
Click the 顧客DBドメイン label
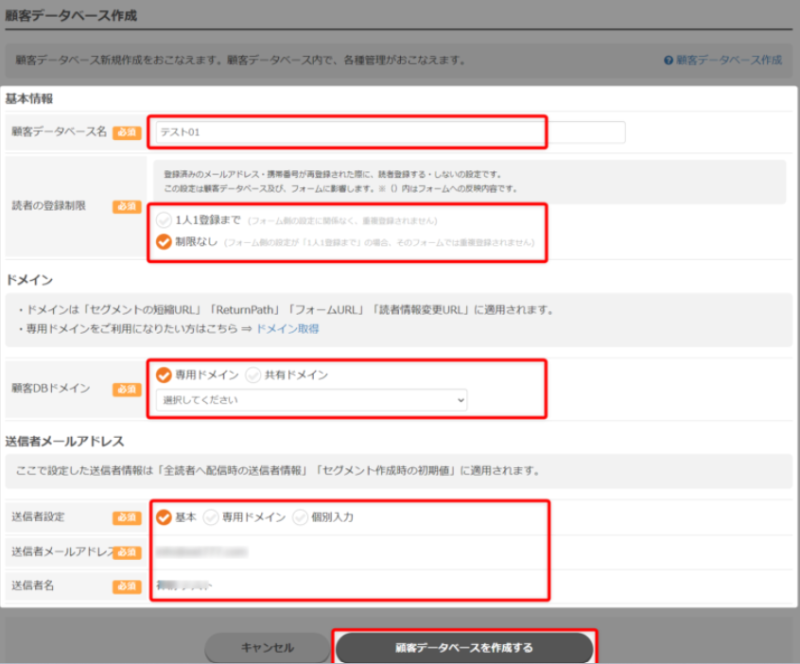(51, 388)
